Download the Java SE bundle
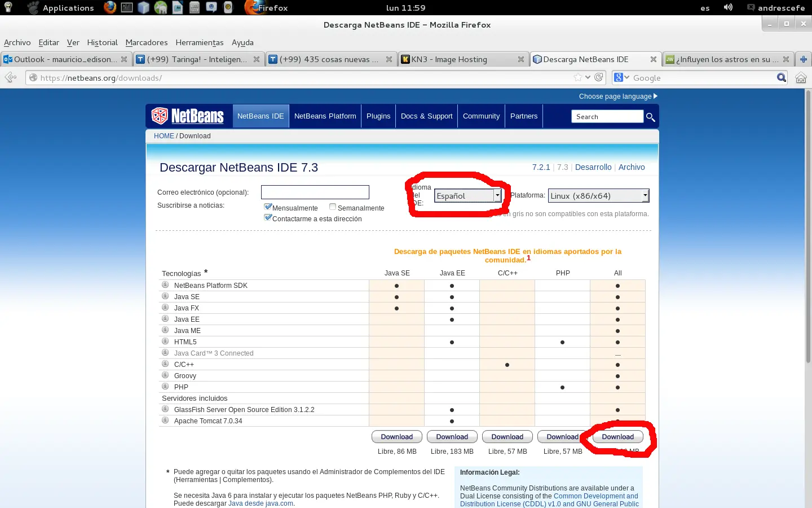This screenshot has width=812, height=508. 397,437
